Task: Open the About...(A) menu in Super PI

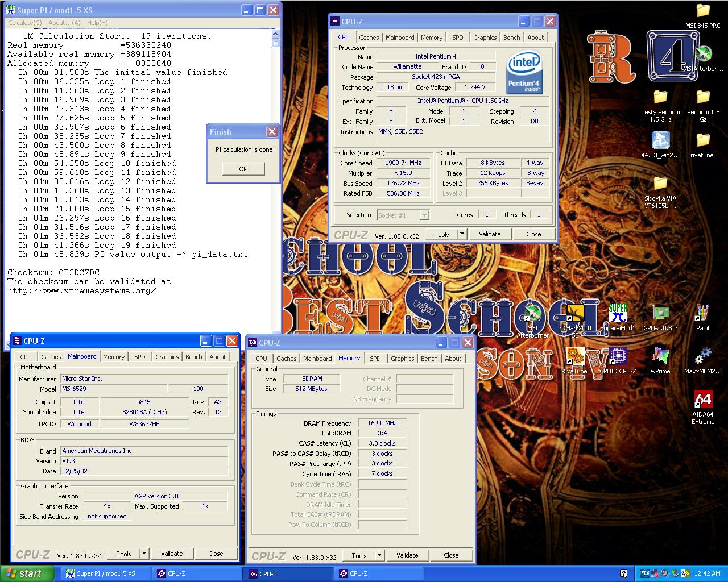Action: click(x=64, y=23)
